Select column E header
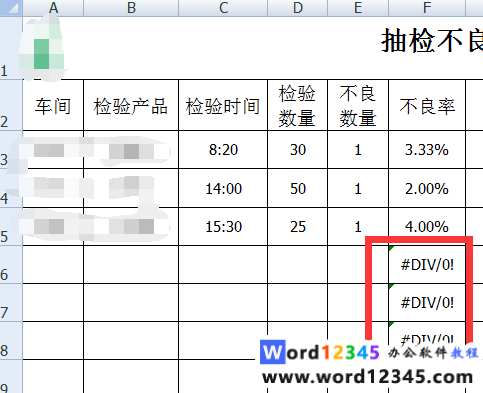Image resolution: width=483 pixels, height=393 pixels. click(358, 8)
